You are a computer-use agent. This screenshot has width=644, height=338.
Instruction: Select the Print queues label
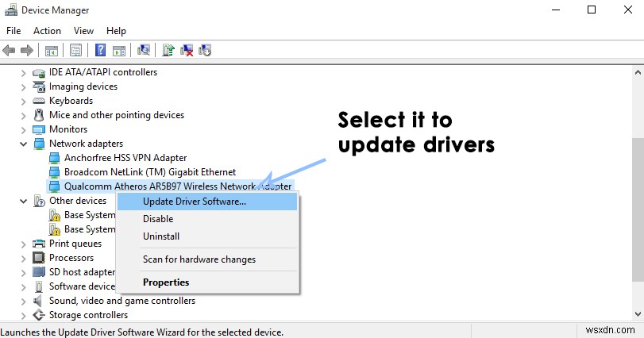click(x=75, y=244)
